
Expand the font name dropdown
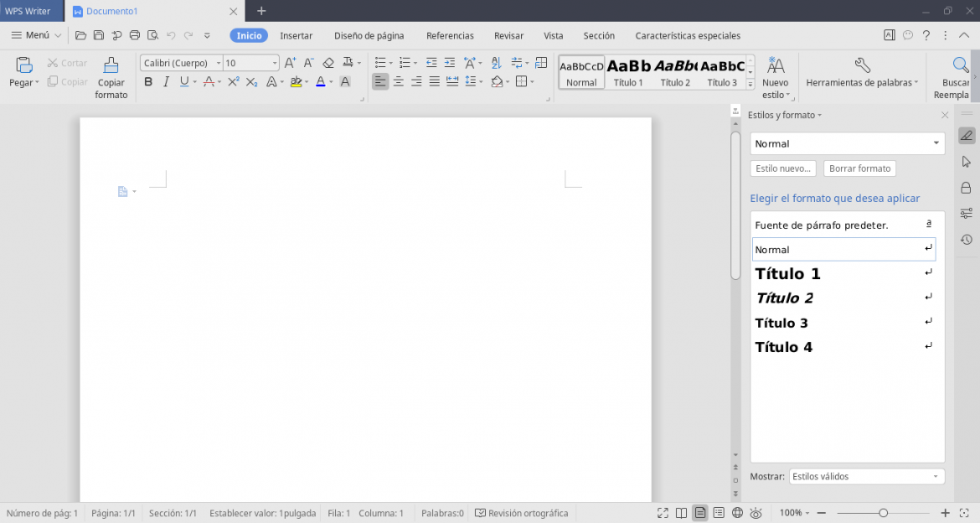coord(218,63)
